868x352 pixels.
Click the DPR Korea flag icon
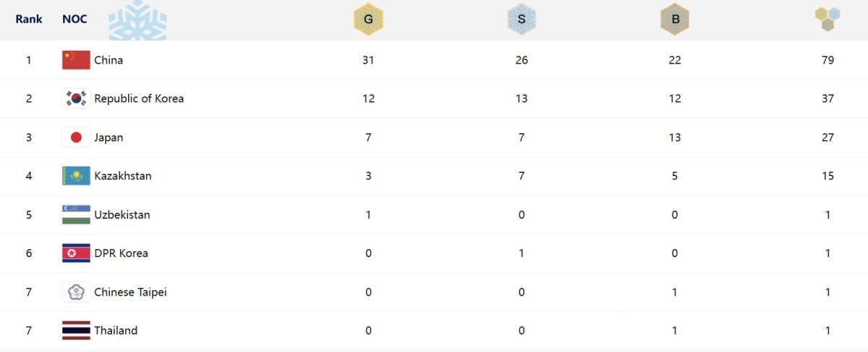click(x=76, y=253)
